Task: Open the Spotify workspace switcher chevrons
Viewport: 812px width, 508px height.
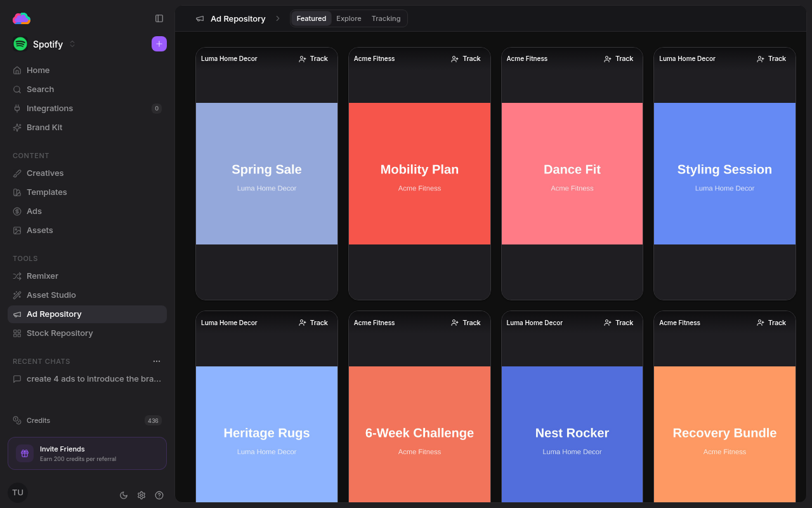Action: [72, 44]
